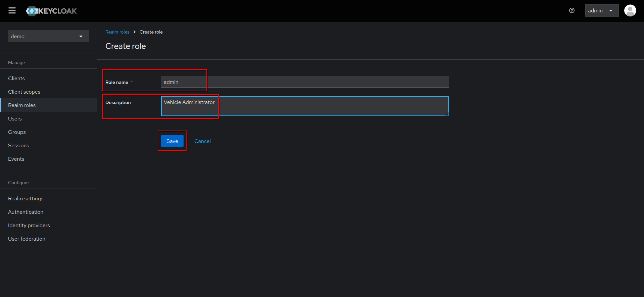Open Events in the sidebar

pyautogui.click(x=49, y=159)
